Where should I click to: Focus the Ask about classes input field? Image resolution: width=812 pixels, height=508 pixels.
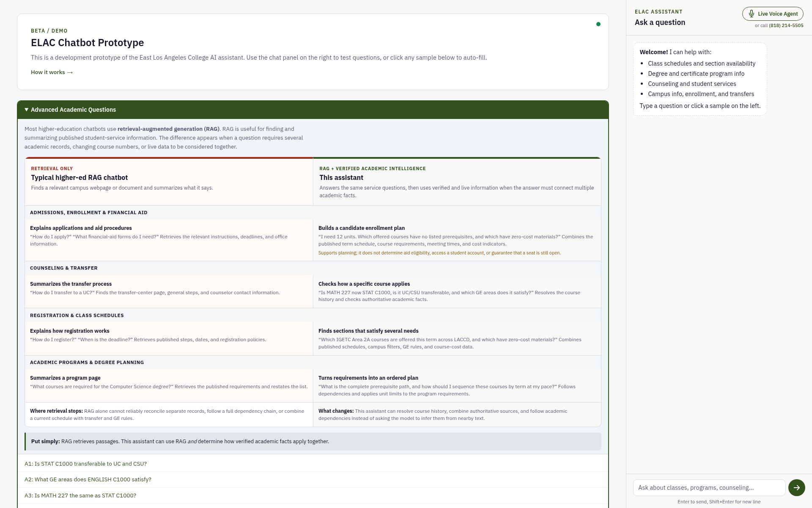(x=709, y=488)
